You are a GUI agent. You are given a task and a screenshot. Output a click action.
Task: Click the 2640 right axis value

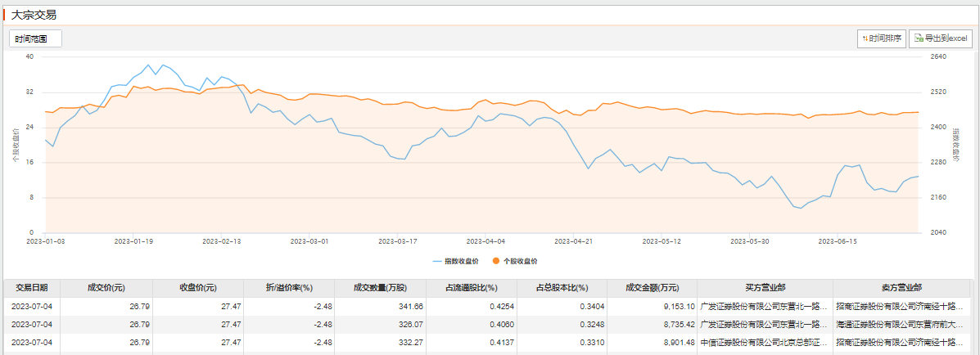tap(939, 56)
